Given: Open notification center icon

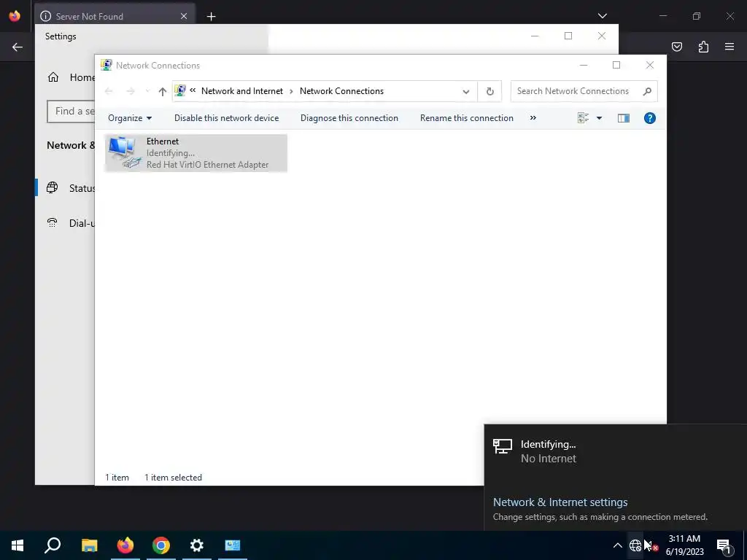Looking at the screenshot, I should pyautogui.click(x=724, y=545).
